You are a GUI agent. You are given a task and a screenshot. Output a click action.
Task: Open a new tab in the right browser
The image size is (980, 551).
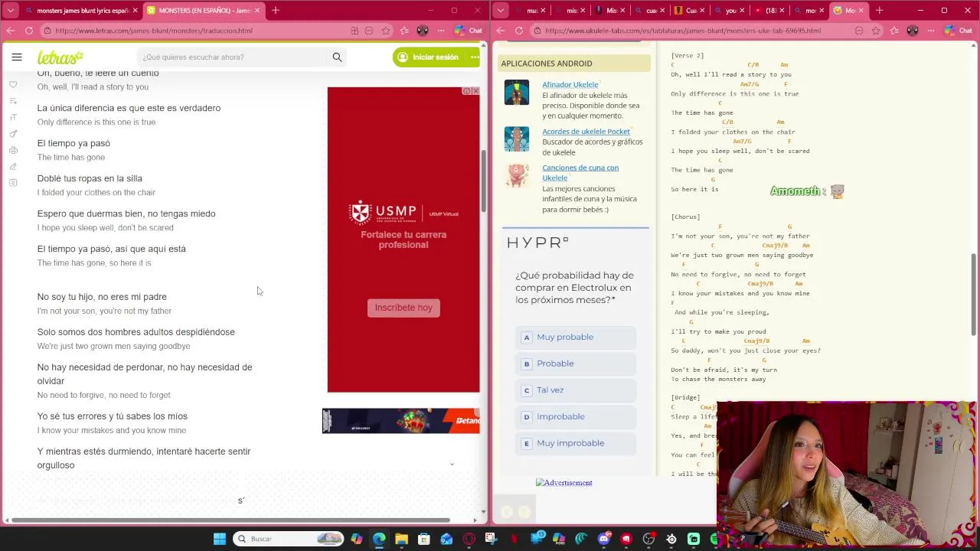[880, 11]
